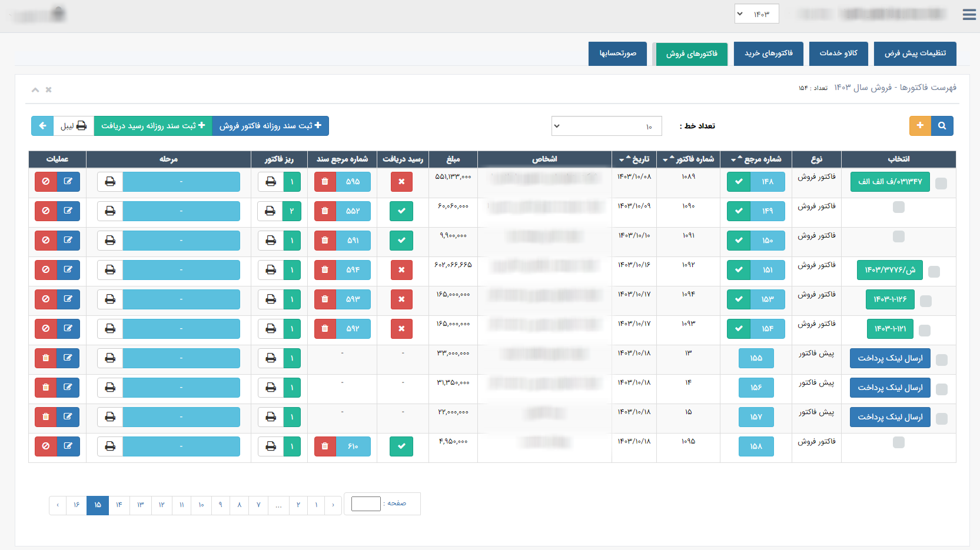
Task: Select the checkbox for invoice 1095 row
Action: [898, 442]
